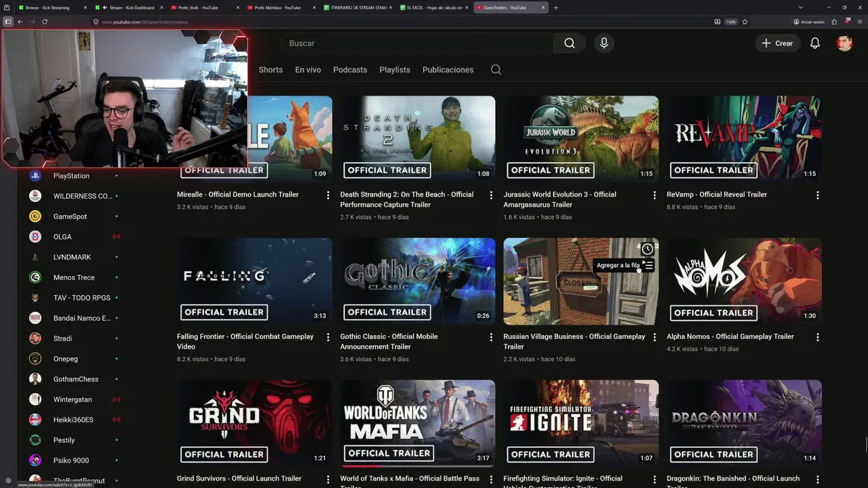Open more options for Gothic Classic trailer
This screenshot has width=868, height=488.
tap(492, 337)
